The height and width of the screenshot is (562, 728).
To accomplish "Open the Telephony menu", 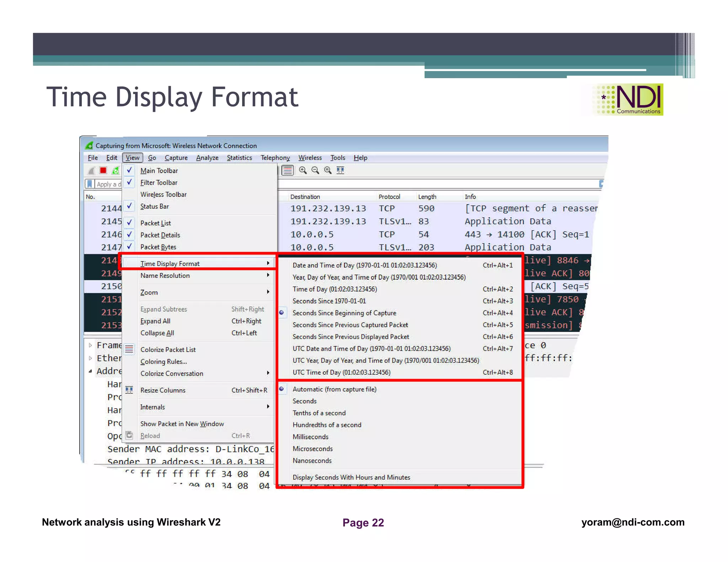I will (x=275, y=158).
